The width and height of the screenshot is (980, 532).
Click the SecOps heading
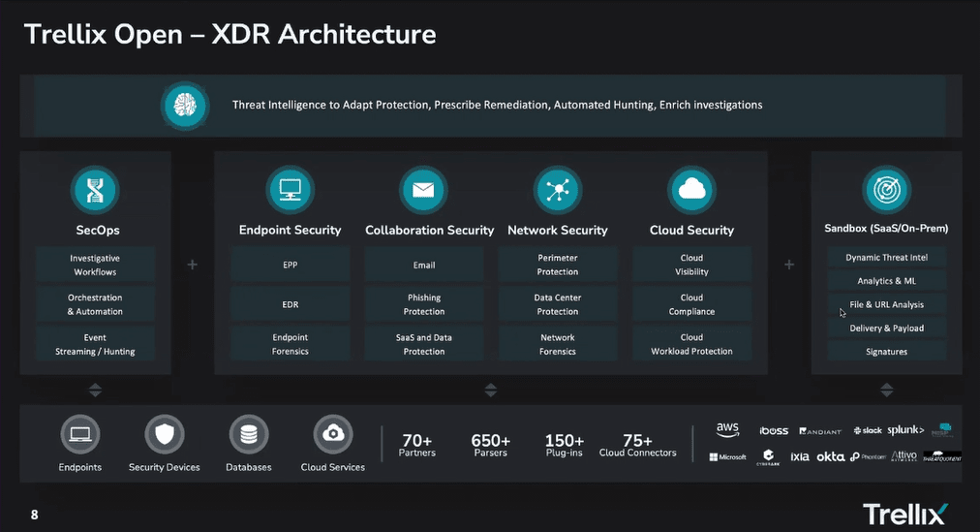coord(98,230)
